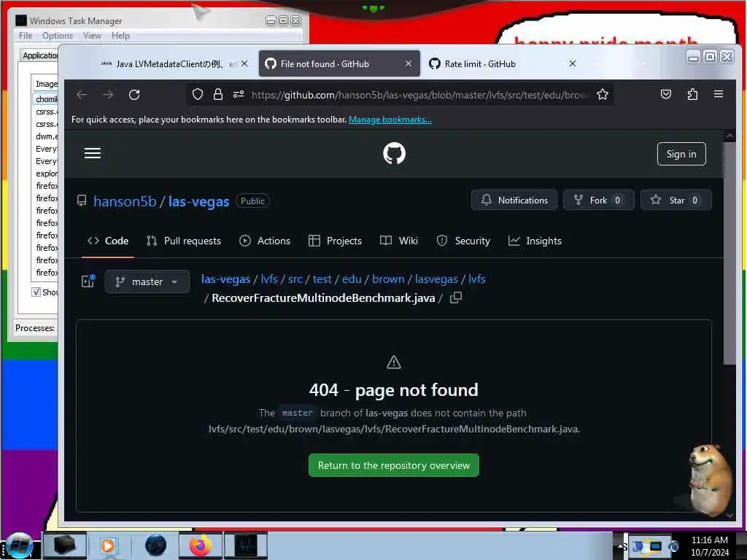Open the Actions tab
The height and width of the screenshot is (560, 747).
pyautogui.click(x=265, y=241)
